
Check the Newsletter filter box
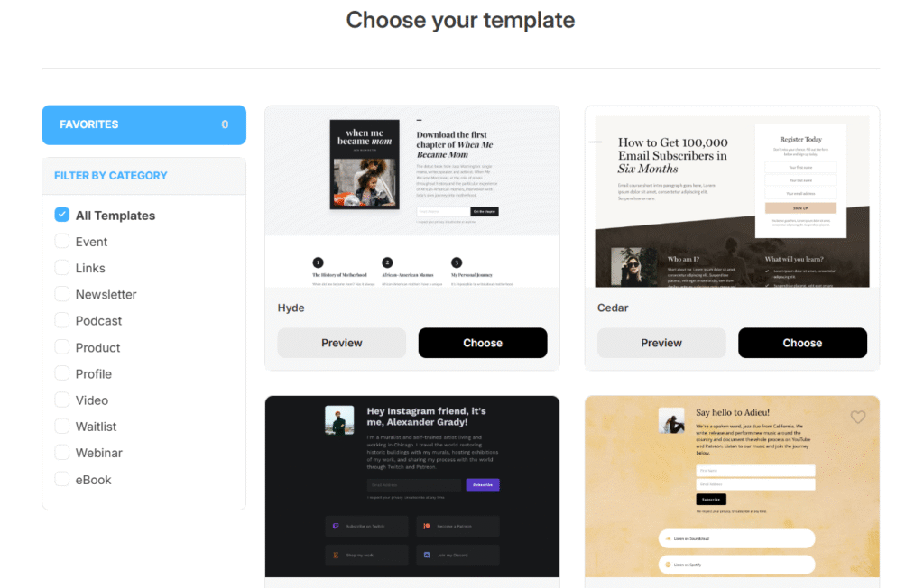pos(62,293)
